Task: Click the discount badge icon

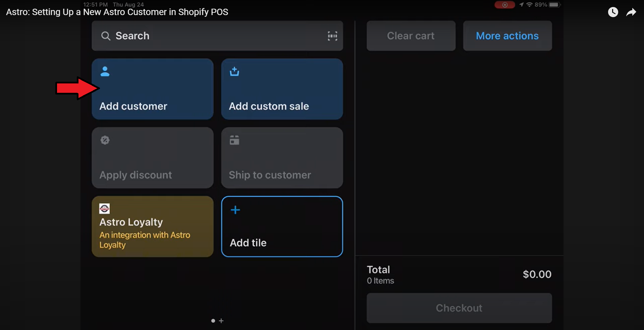Action: [105, 140]
